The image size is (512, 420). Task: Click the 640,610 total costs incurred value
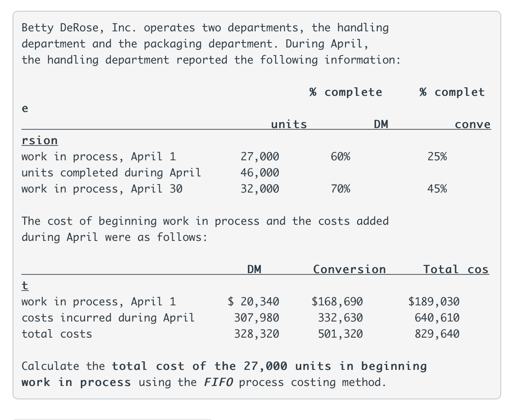tap(437, 318)
